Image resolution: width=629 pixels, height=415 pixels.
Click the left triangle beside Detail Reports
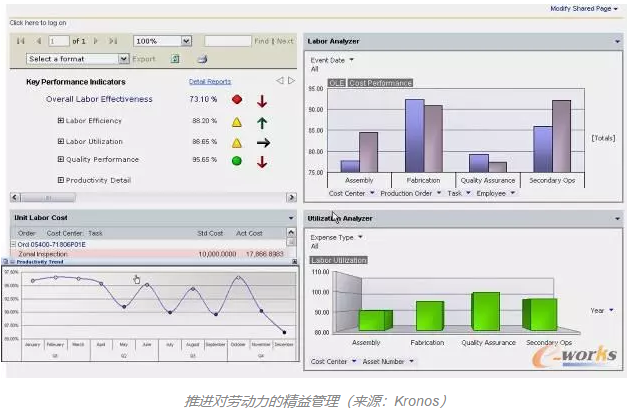pos(280,81)
